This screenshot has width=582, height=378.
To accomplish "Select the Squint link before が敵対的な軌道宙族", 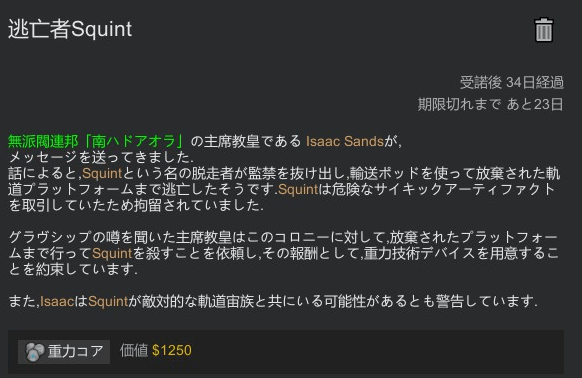I will click(x=108, y=302).
